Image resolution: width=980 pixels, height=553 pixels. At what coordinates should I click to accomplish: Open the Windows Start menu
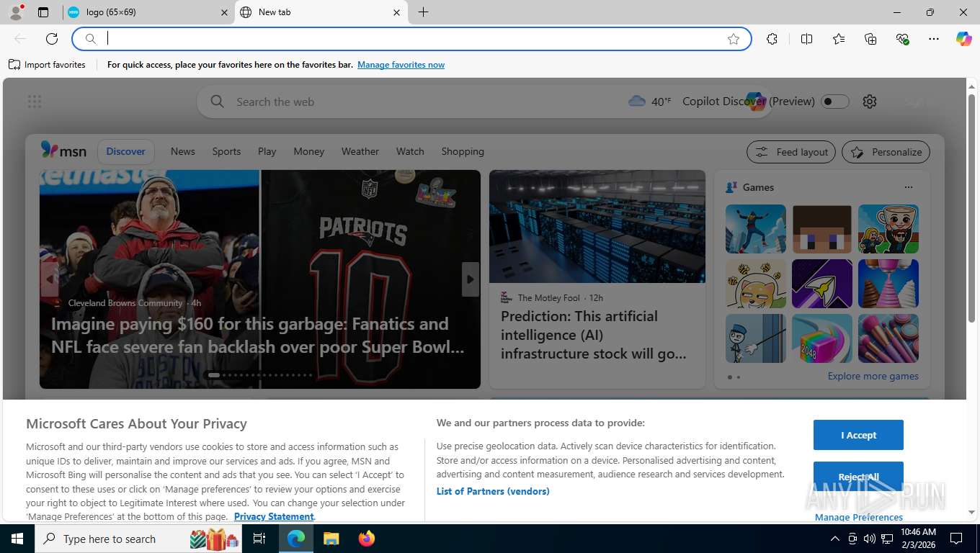tap(17, 539)
